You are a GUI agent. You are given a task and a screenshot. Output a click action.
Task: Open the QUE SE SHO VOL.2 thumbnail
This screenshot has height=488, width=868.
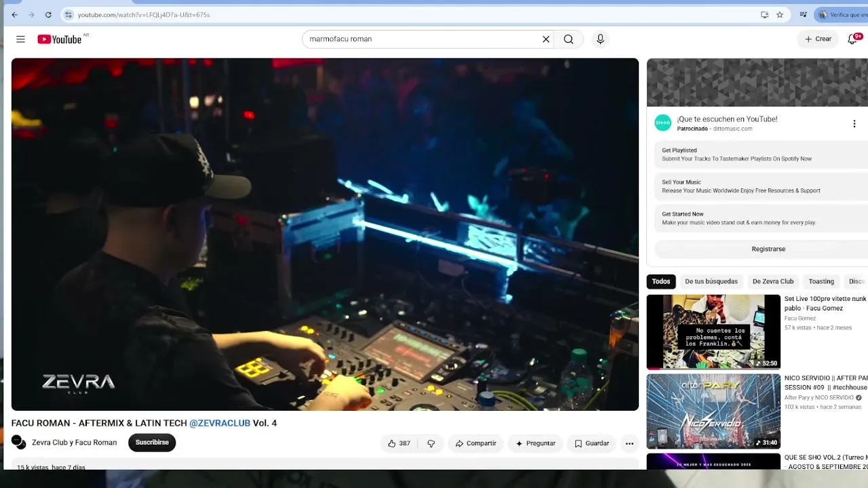(713, 461)
